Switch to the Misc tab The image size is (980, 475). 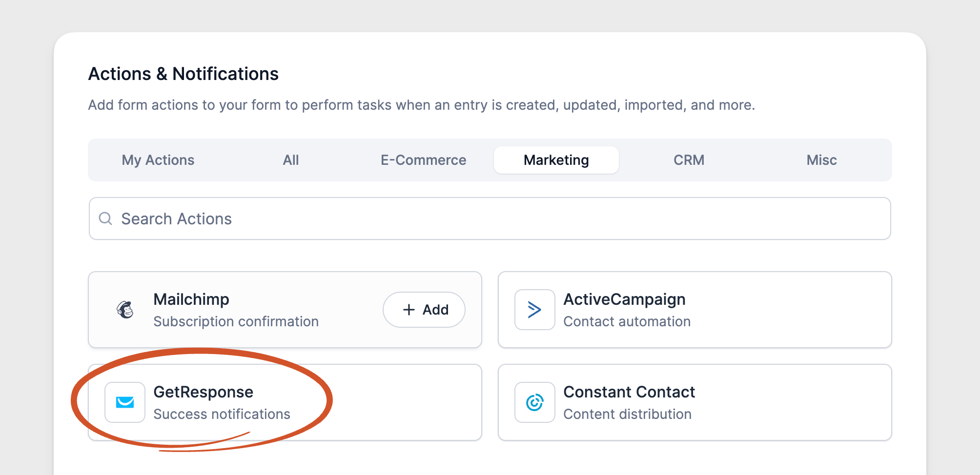822,160
